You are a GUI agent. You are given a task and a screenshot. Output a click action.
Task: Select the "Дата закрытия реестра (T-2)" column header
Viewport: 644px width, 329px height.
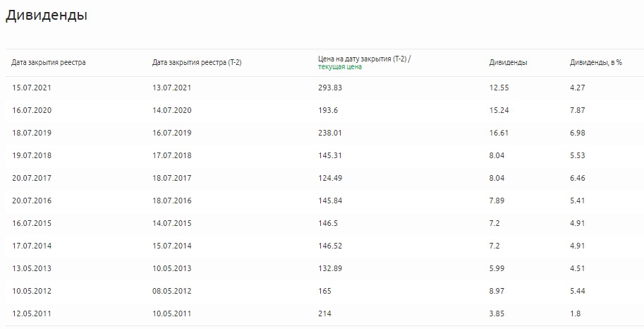tap(197, 63)
